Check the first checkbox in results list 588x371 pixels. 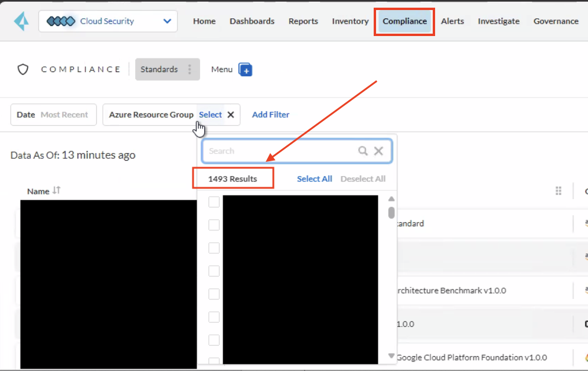214,202
